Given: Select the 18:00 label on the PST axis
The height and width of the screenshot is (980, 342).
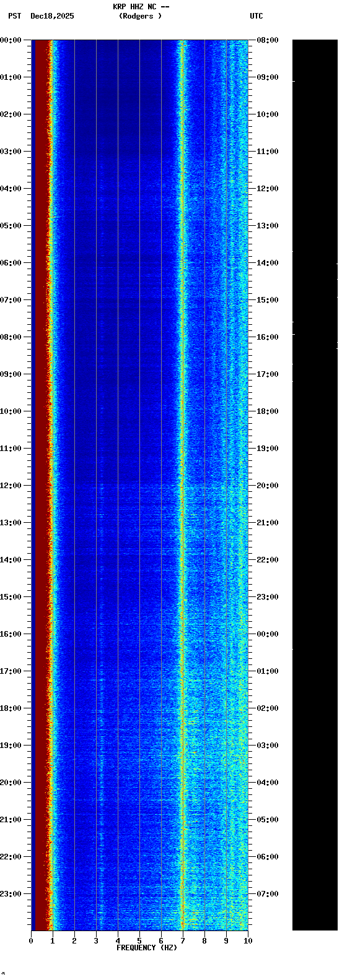Looking at the screenshot, I should [x=11, y=708].
